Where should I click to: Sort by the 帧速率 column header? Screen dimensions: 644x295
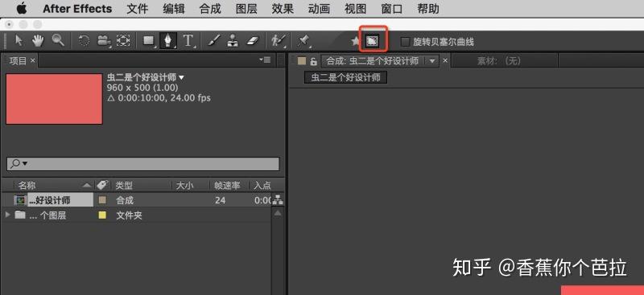[227, 186]
